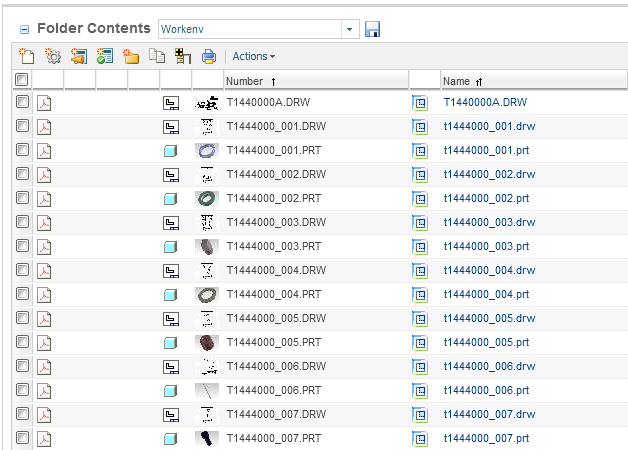
Task: Open the t1444000_003.drw name link
Action: click(489, 222)
